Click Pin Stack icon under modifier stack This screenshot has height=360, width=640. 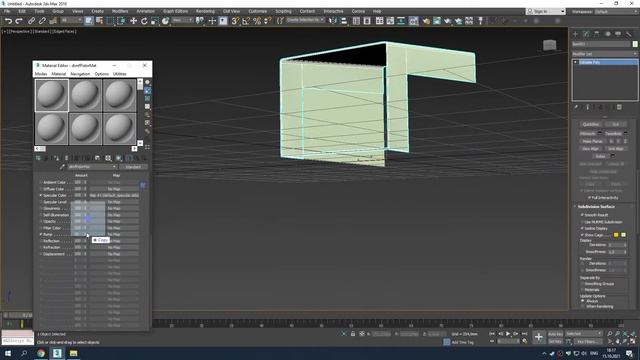click(x=576, y=107)
